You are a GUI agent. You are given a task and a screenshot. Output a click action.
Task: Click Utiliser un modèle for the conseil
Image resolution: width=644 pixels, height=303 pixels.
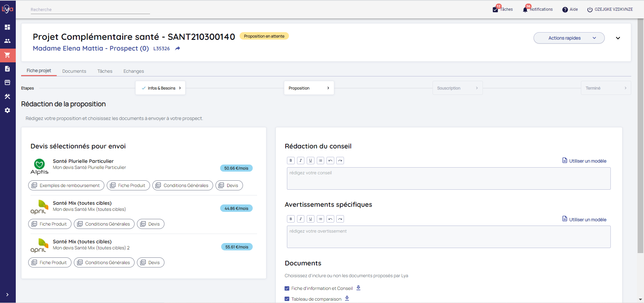pyautogui.click(x=584, y=161)
